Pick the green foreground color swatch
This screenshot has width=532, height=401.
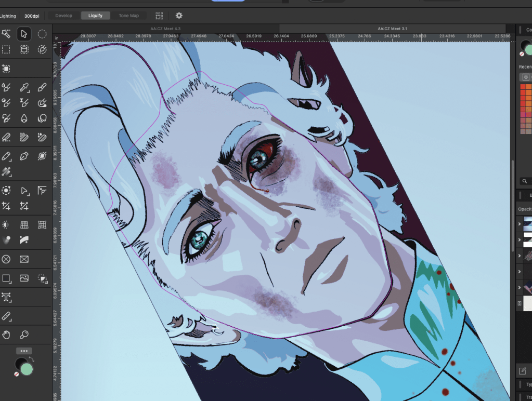point(26,369)
